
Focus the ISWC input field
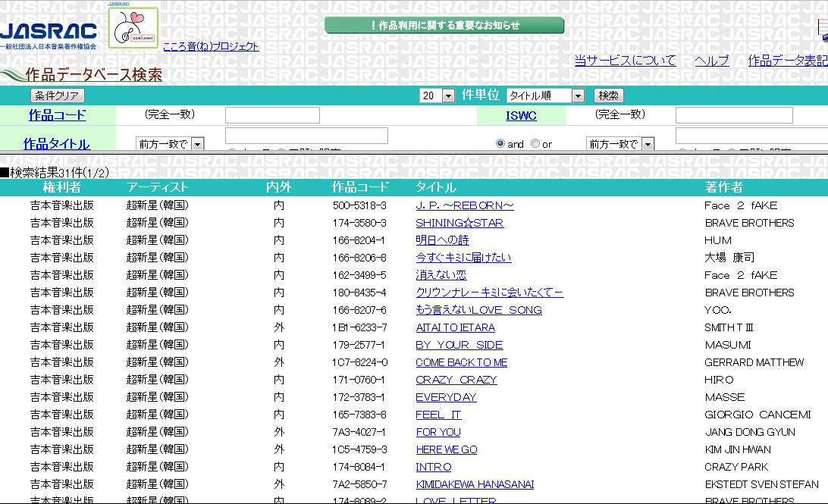pos(734,115)
